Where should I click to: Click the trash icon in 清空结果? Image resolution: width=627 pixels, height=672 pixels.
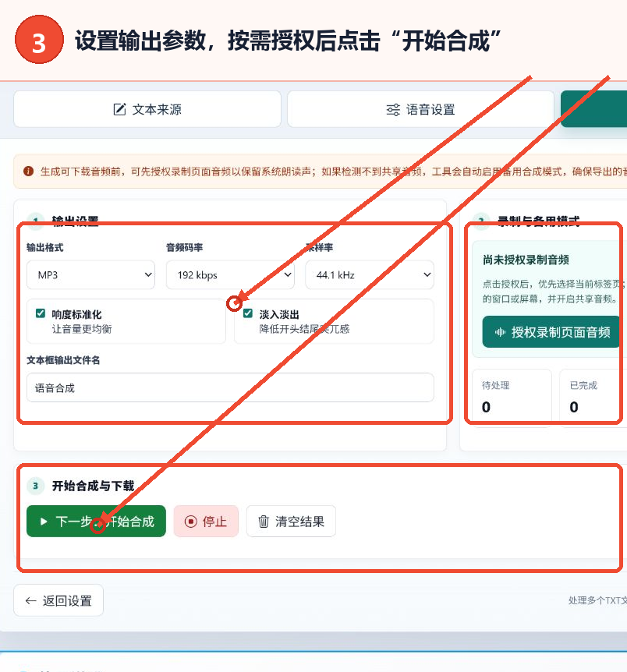click(264, 522)
